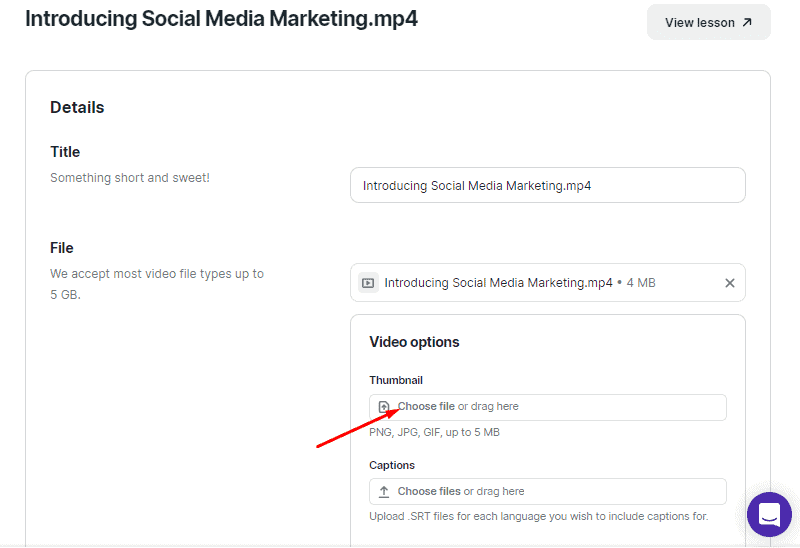Click the Thumbnail upload document icon
Viewport: 800px width, 548px height.
[x=384, y=407]
